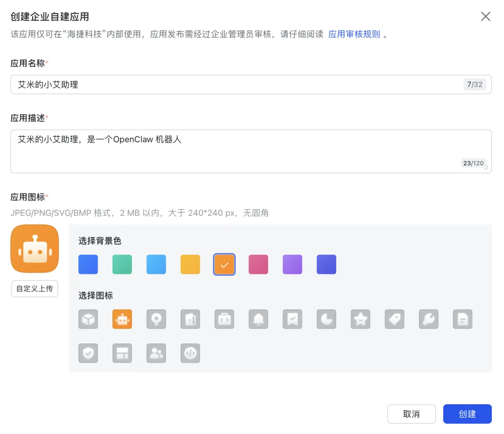The image size is (504, 434).
Task: Click the 取消 button
Action: [x=411, y=414]
